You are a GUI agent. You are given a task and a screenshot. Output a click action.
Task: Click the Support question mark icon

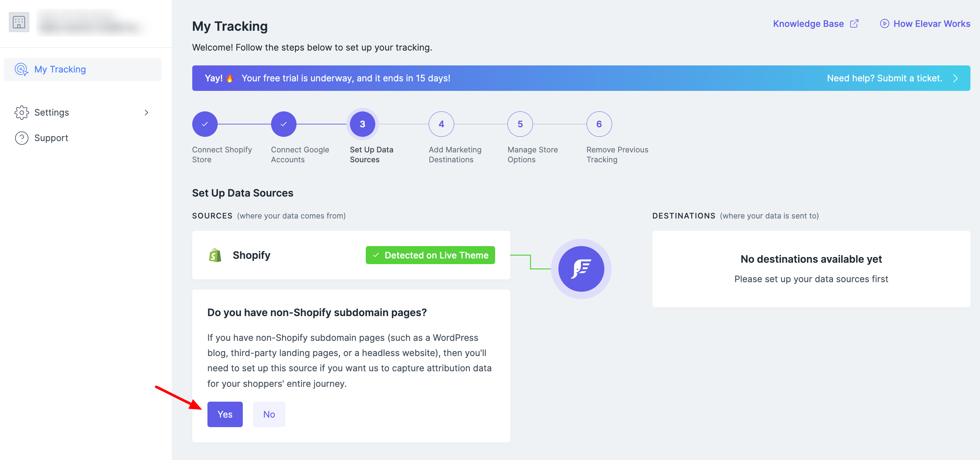(x=21, y=138)
